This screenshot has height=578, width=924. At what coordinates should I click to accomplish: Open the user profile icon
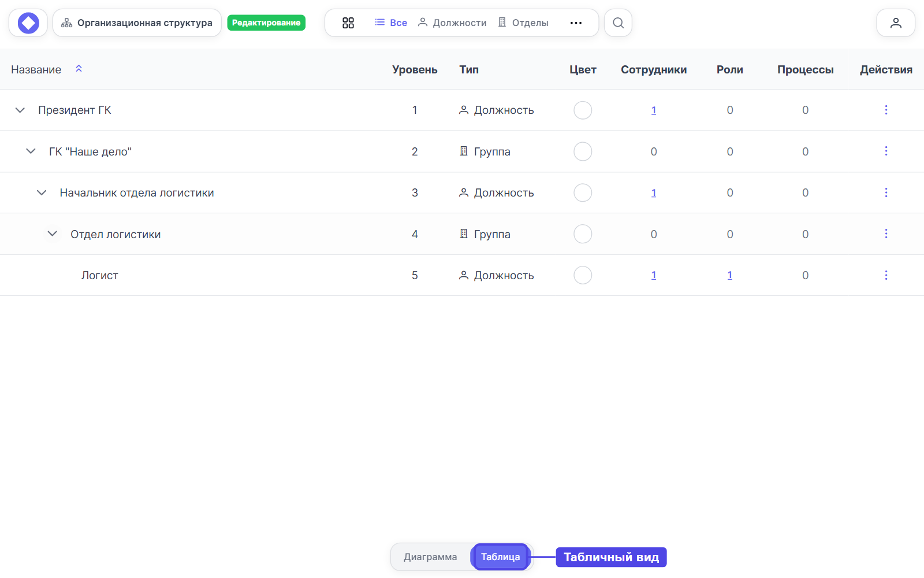pyautogui.click(x=896, y=23)
